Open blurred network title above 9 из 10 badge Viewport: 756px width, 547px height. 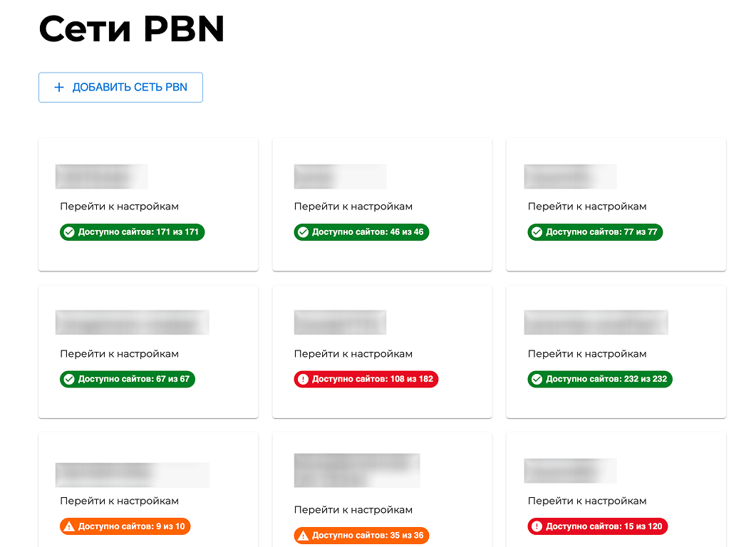132,475
